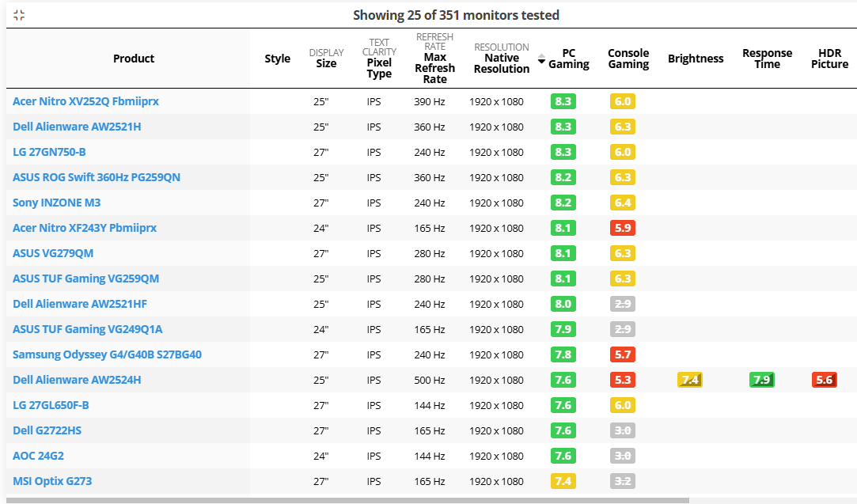Click the Response Time column header

coord(767,59)
